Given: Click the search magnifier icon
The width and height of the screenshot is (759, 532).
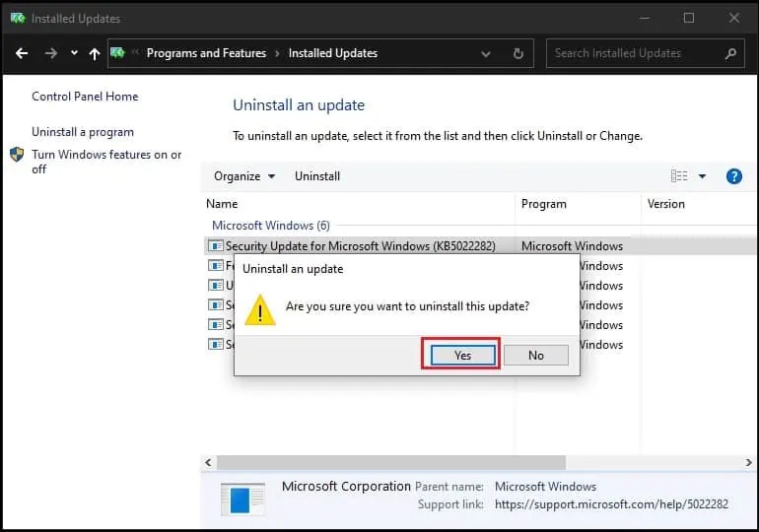Looking at the screenshot, I should [x=731, y=53].
